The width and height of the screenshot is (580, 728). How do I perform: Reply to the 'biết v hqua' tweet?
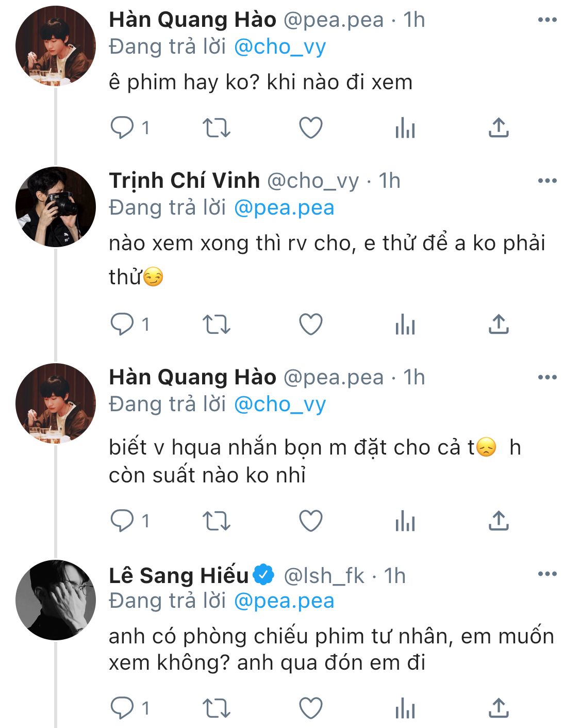click(x=122, y=520)
